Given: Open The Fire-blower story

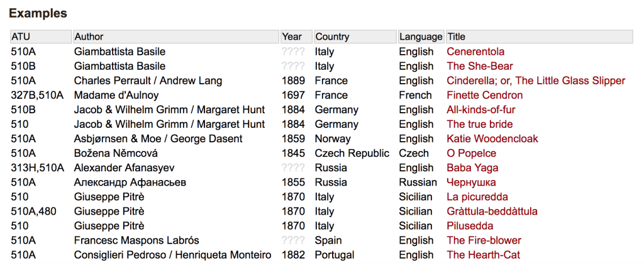Looking at the screenshot, I should [484, 240].
